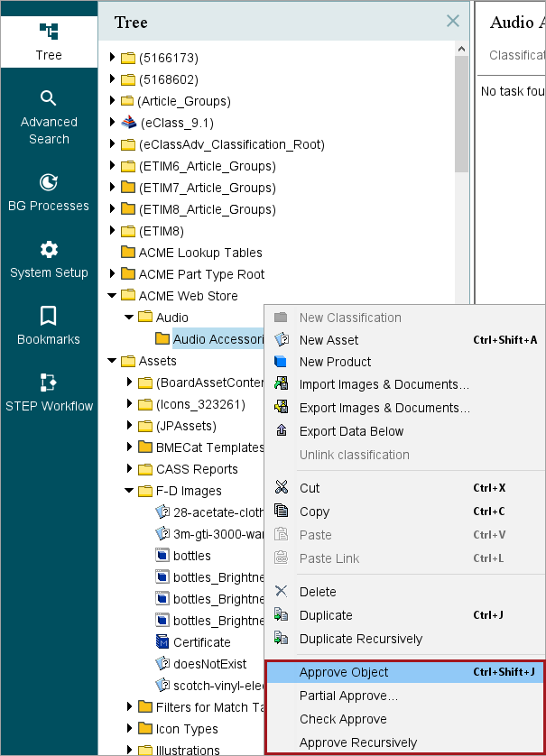546x756 pixels.
Task: Click the Certificate asset icon
Action: pyautogui.click(x=162, y=642)
